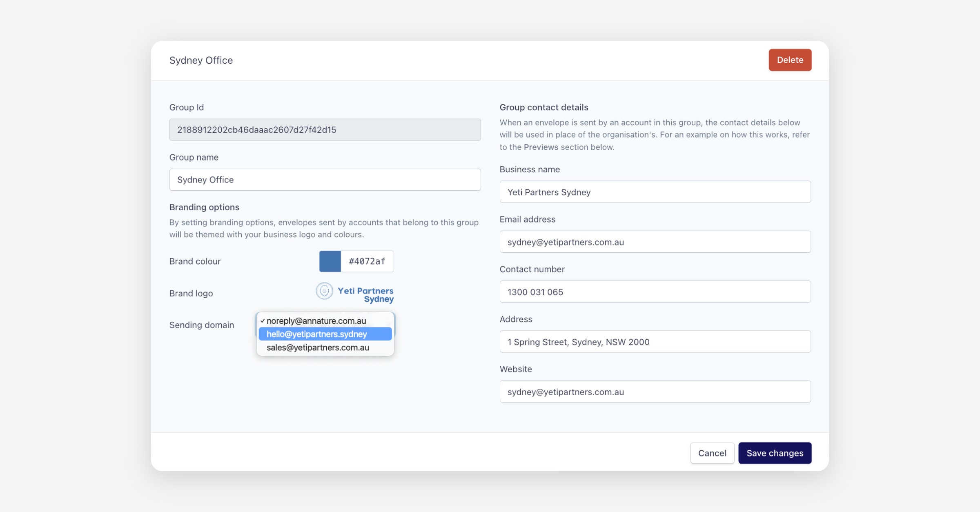Click the Website input field
This screenshot has width=980, height=512.
[655, 392]
